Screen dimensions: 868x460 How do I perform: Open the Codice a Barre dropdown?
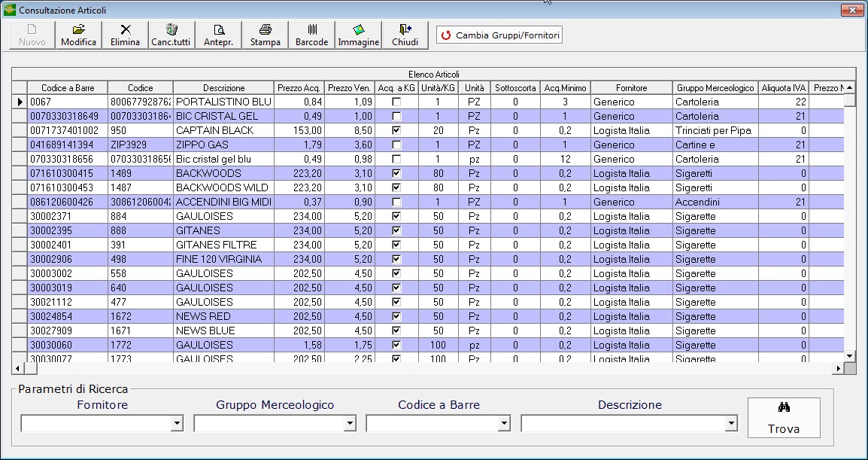[x=504, y=424]
